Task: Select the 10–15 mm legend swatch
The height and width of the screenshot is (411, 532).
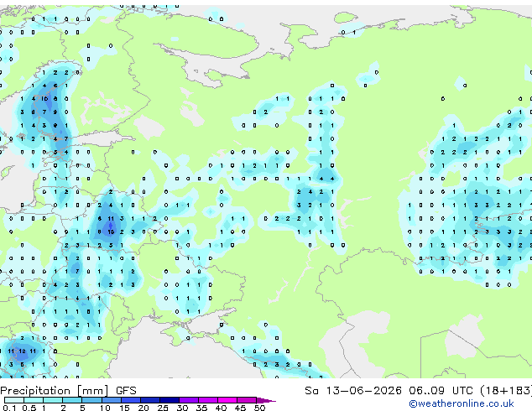Action: 112,400
